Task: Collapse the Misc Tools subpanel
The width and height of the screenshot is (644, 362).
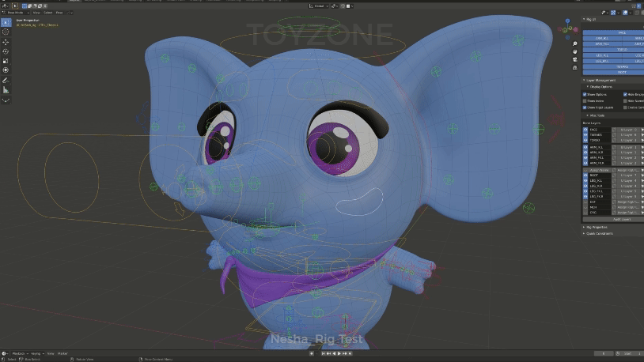Action: [587, 115]
